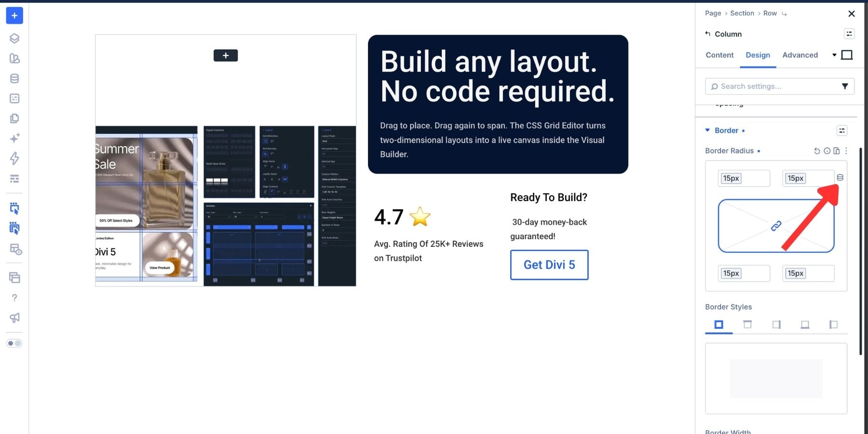Select bottom border style
The height and width of the screenshot is (434, 868).
pos(805,325)
